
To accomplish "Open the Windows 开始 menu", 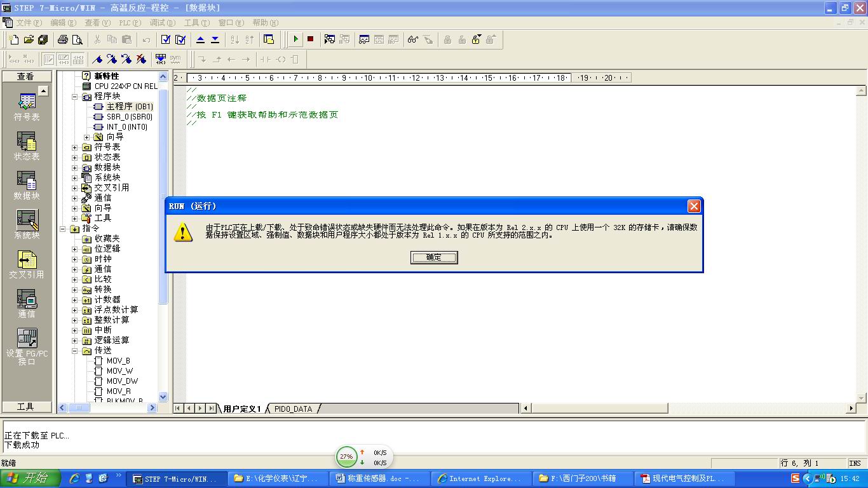I will [31, 478].
